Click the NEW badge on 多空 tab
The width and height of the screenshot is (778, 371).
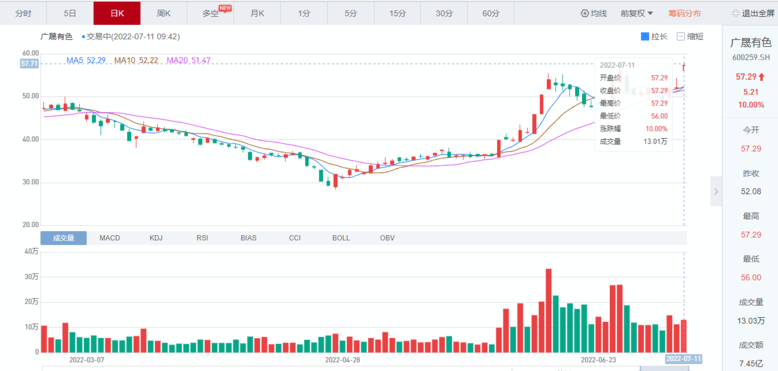(225, 8)
